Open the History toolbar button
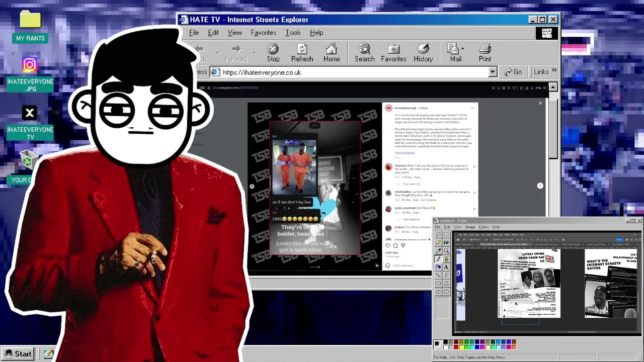Screen dimensions: 644x362 [x=423, y=53]
